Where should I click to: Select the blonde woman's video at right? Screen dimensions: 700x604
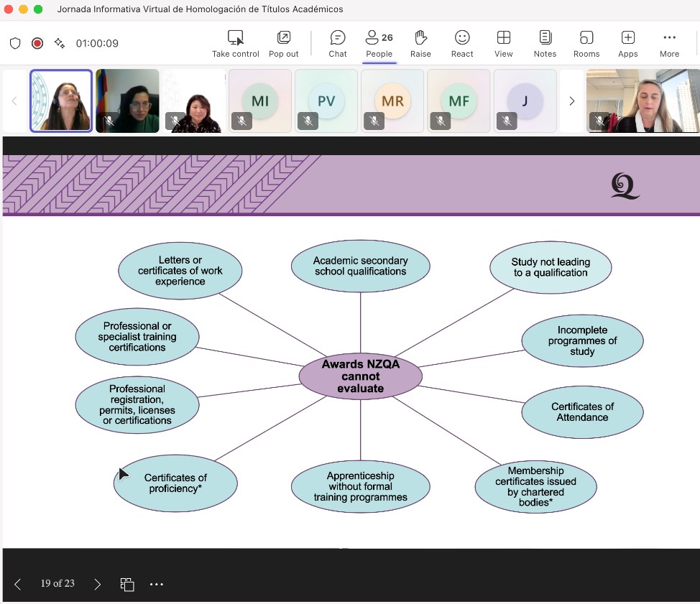tap(643, 101)
